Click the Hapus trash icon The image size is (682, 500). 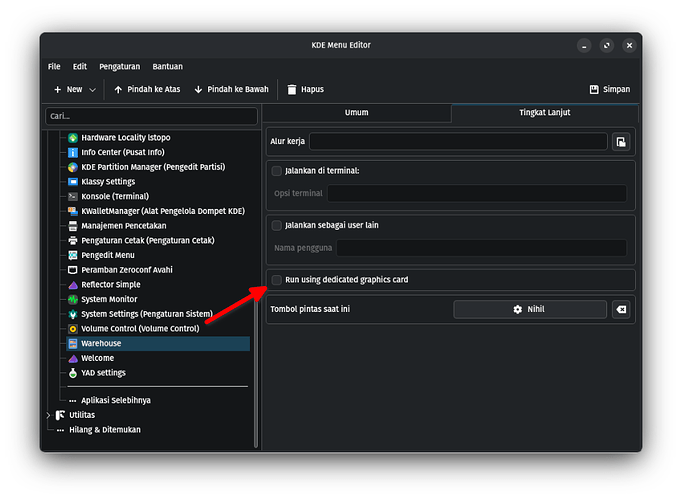point(292,90)
